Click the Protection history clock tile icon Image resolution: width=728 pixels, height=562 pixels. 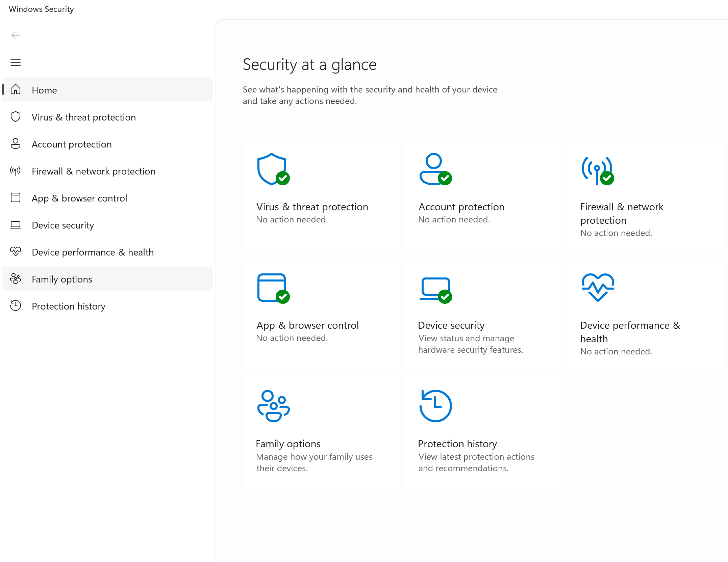click(x=435, y=406)
